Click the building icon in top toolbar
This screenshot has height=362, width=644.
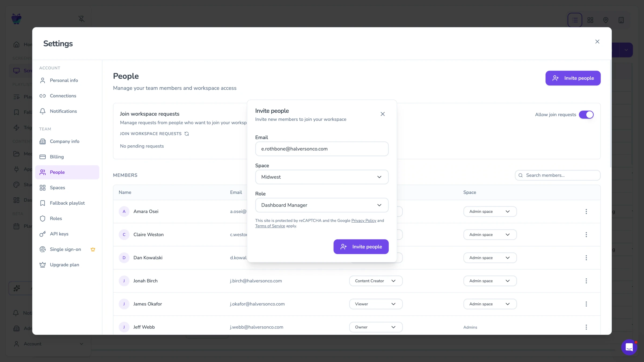621,20
